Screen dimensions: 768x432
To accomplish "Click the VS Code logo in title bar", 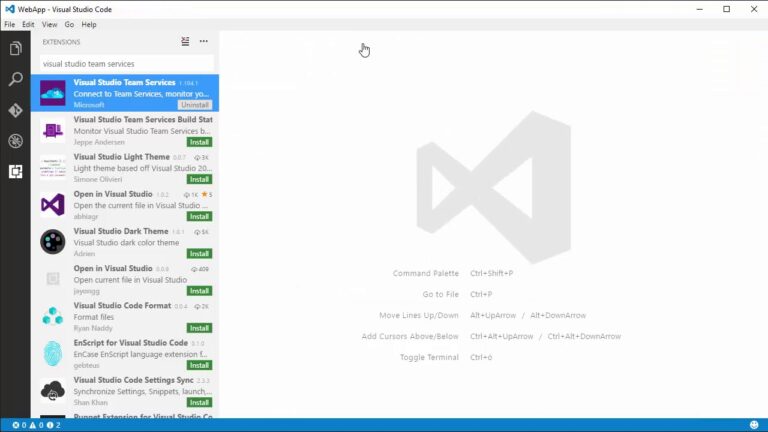I will pos(10,9).
